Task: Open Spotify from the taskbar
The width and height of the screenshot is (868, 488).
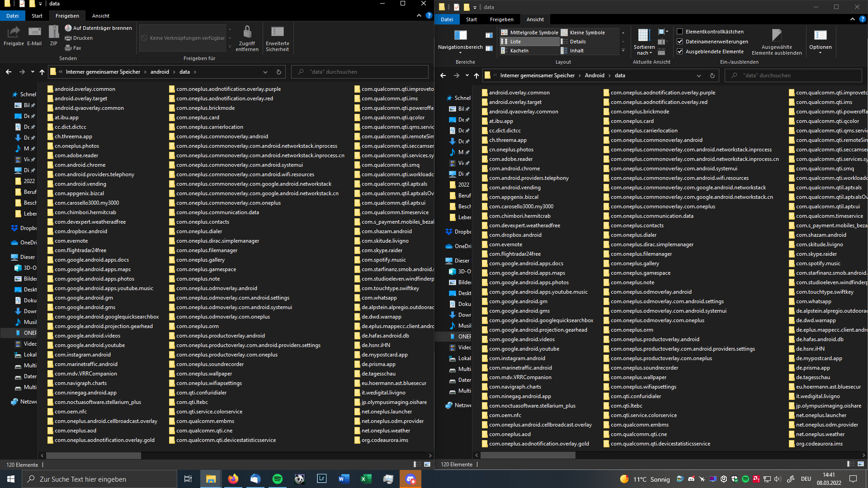Action: pyautogui.click(x=277, y=479)
